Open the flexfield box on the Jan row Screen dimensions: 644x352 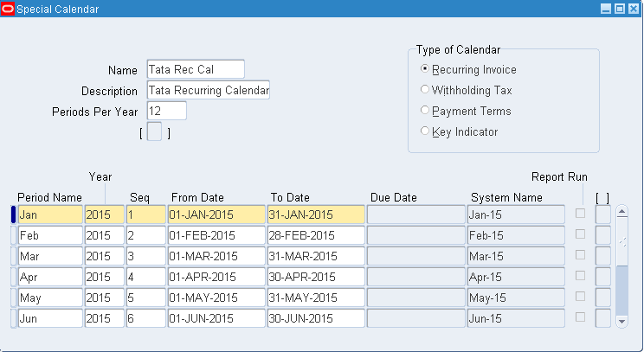[602, 214]
